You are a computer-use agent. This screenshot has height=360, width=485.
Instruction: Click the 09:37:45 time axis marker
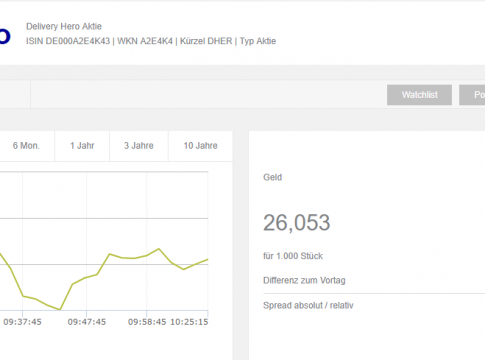point(22,322)
